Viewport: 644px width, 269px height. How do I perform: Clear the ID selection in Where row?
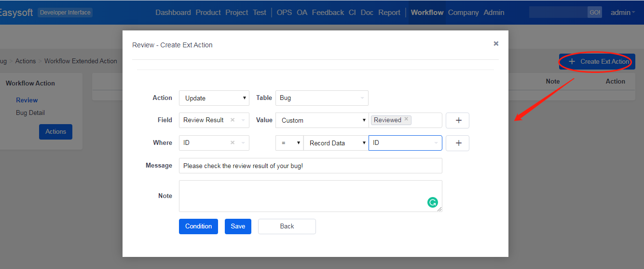coord(233,143)
